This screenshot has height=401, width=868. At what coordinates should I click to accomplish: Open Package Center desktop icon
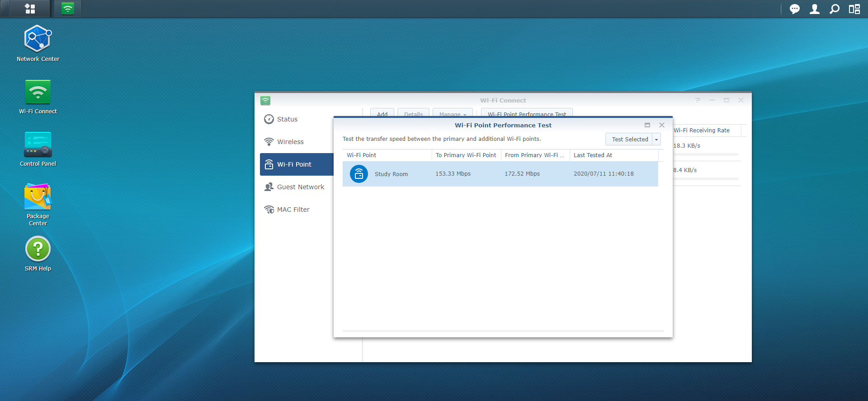coord(38,204)
